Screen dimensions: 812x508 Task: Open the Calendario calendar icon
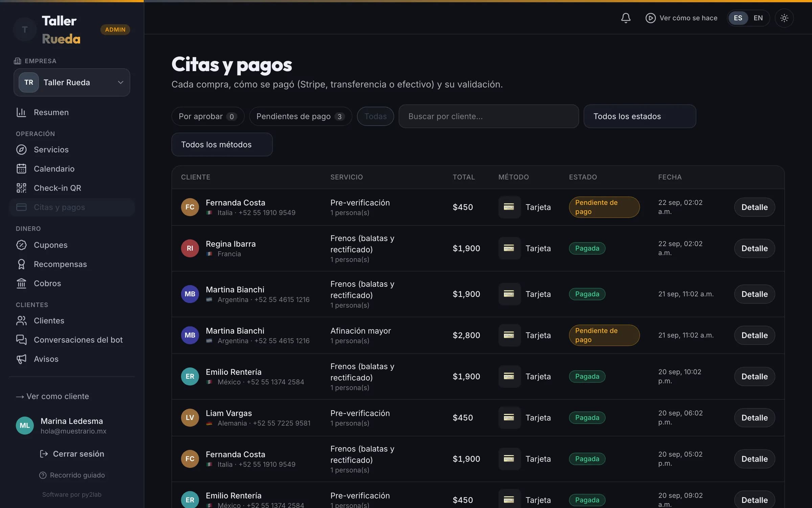point(21,169)
